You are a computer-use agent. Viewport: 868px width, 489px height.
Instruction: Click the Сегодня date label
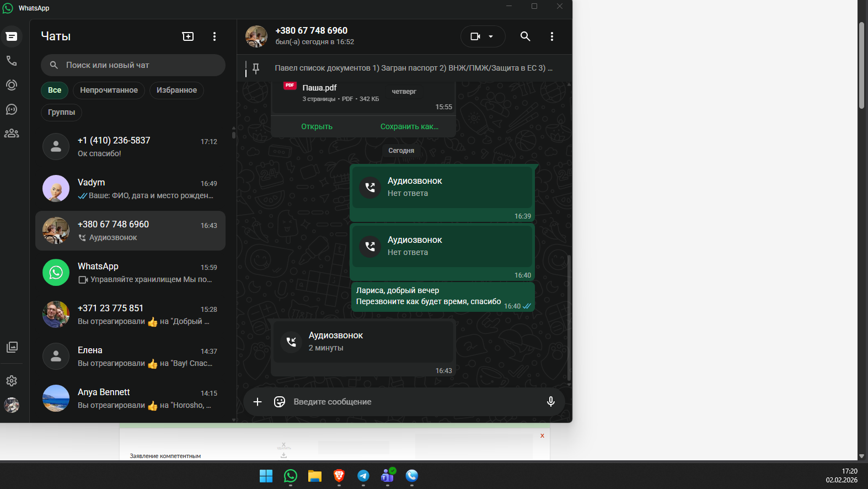401,150
